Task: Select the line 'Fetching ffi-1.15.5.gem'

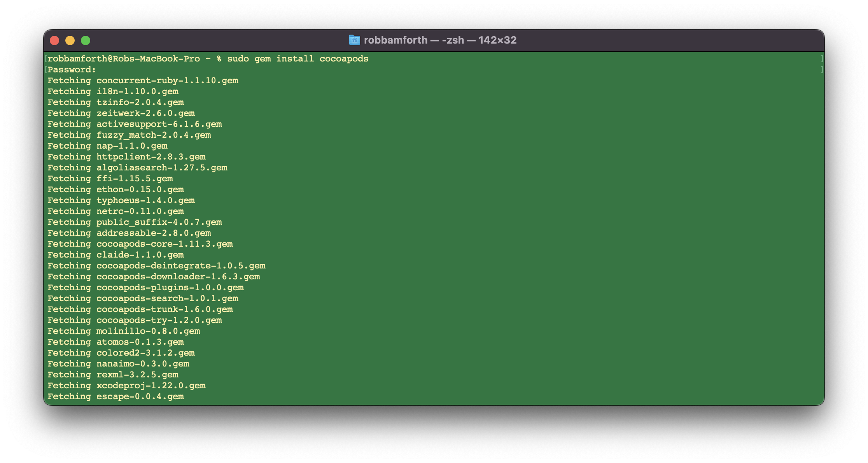Action: coord(110,179)
